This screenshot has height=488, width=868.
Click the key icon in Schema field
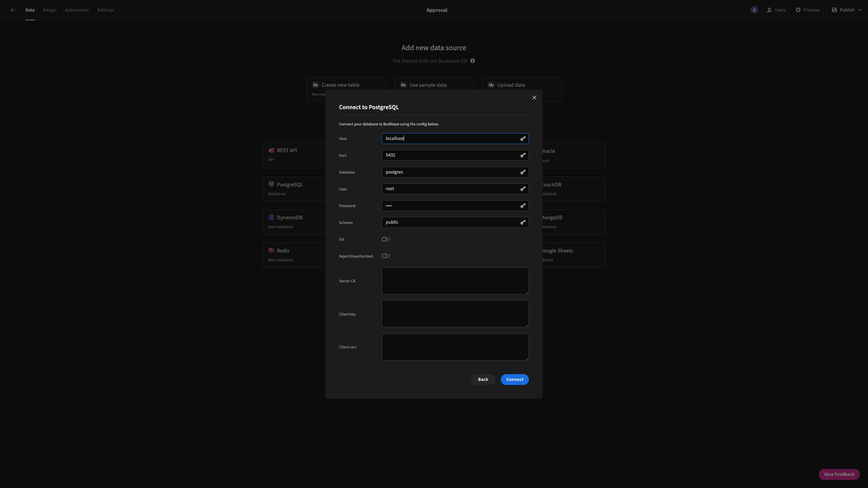pyautogui.click(x=523, y=222)
